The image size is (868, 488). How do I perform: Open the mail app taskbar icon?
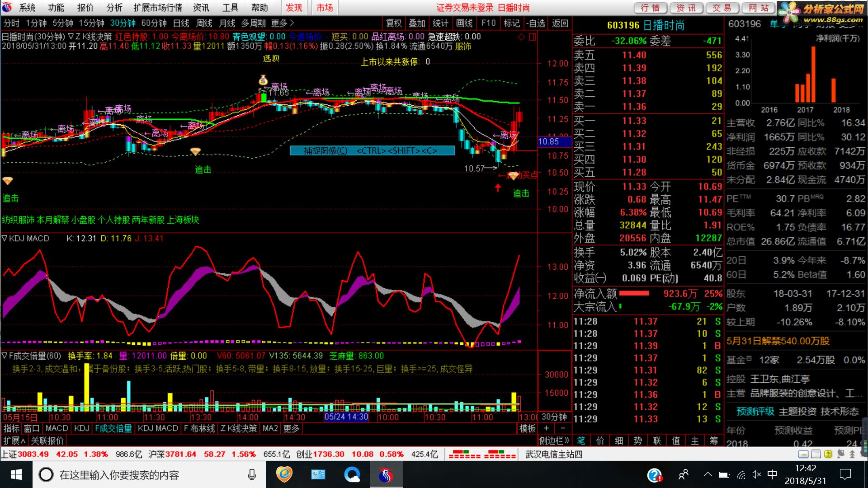point(318,474)
